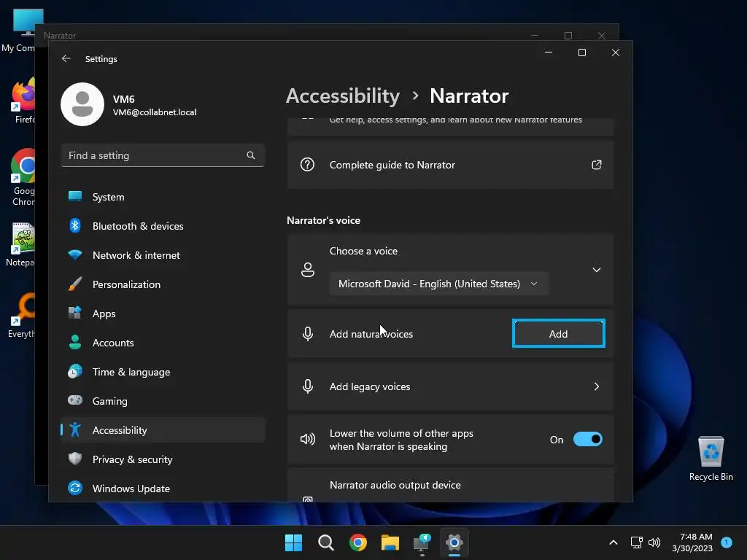747x560 pixels.
Task: Open Complete guide to Narrator link
Action: click(450, 165)
